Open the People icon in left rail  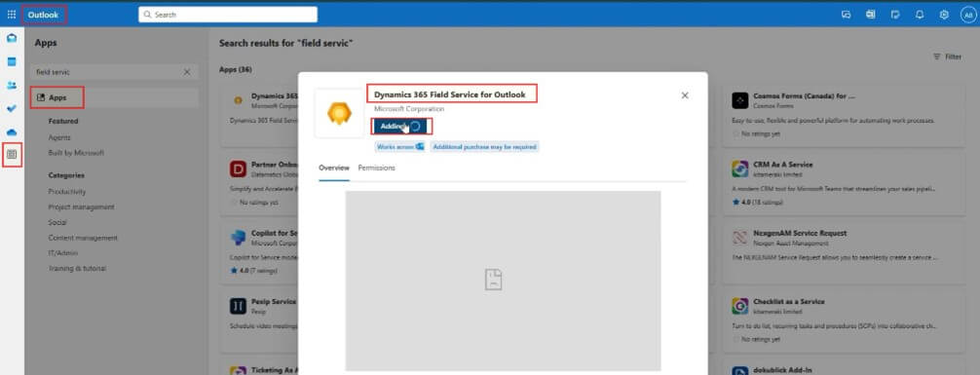(x=12, y=85)
